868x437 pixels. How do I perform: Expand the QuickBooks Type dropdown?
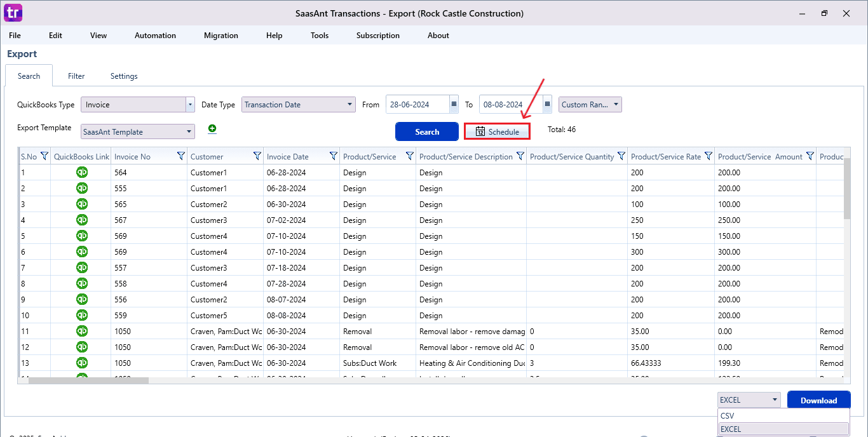tap(190, 105)
